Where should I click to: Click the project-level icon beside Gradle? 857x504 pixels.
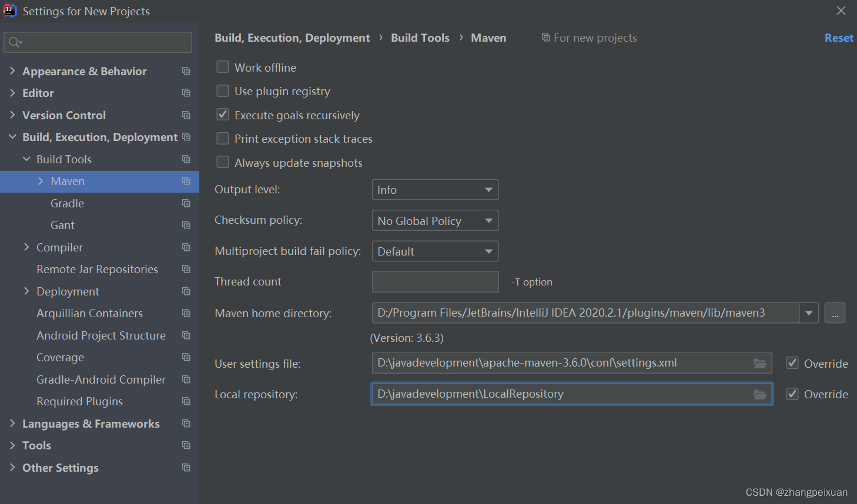186,203
